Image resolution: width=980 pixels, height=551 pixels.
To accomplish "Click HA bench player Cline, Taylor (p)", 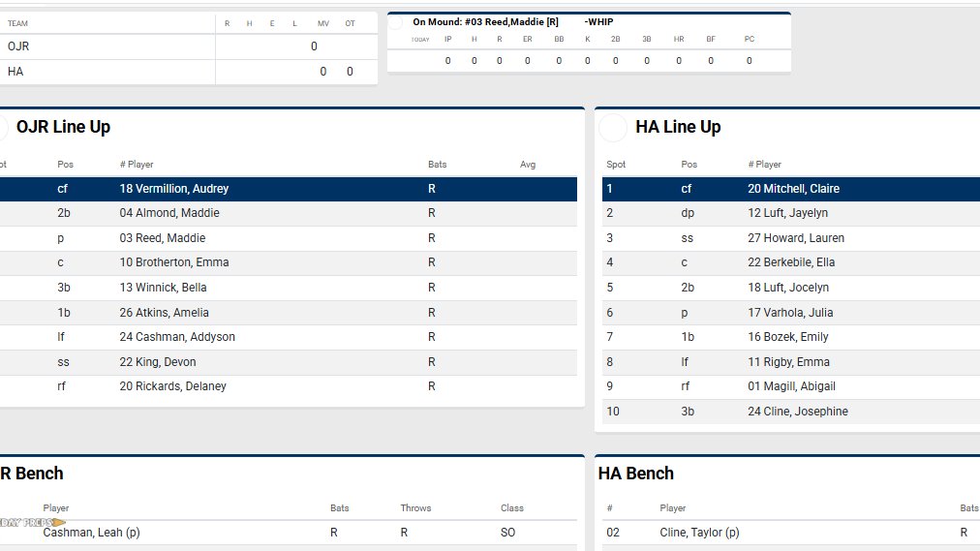I will 699,533.
